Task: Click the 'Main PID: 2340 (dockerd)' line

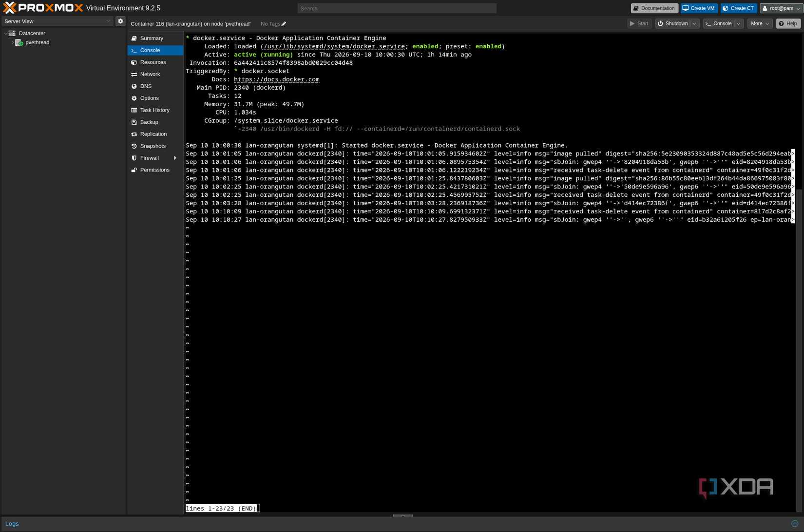Action: pyautogui.click(x=241, y=88)
